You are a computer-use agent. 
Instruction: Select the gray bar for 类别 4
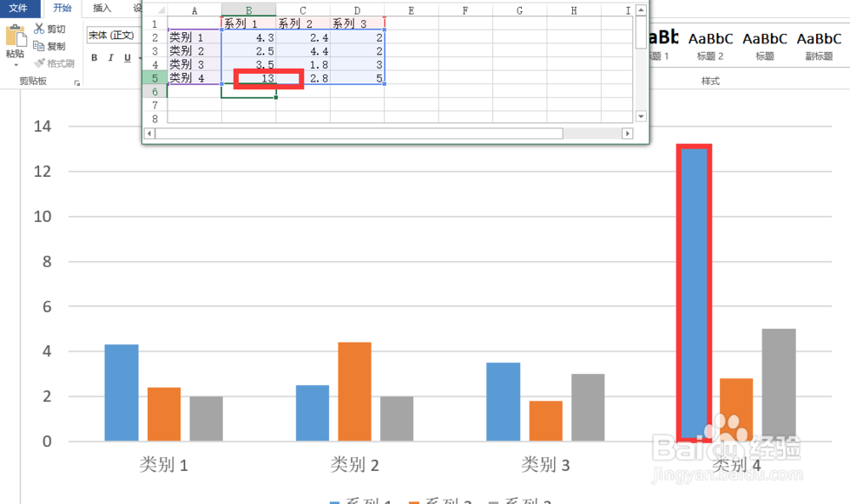[x=779, y=385]
